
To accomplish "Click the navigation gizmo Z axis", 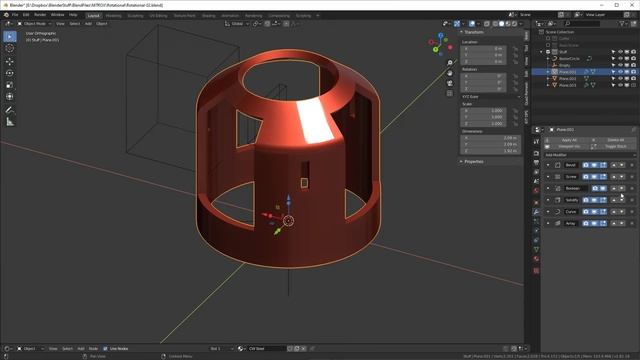I will click(440, 36).
